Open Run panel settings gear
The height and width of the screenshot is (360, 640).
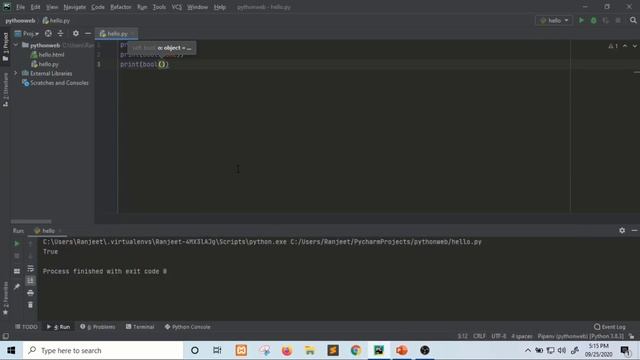(x=622, y=231)
